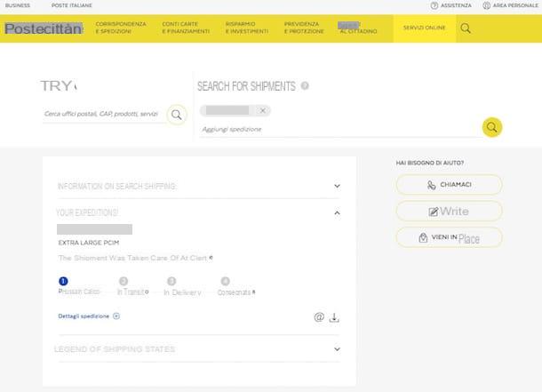Focus the Cerca uffici postali search field
The image size is (542, 392).
tap(104, 114)
